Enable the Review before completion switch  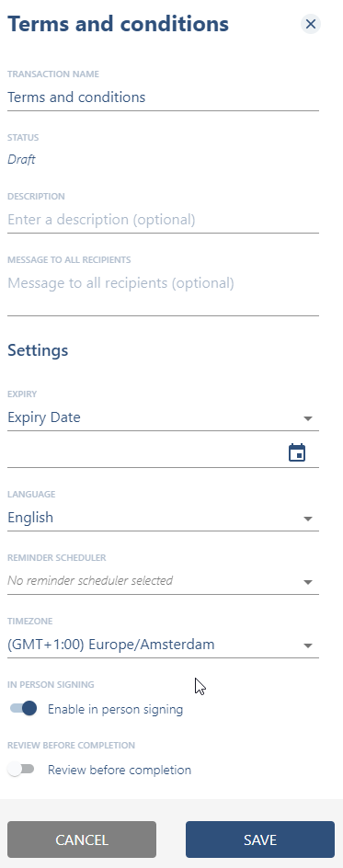21,770
